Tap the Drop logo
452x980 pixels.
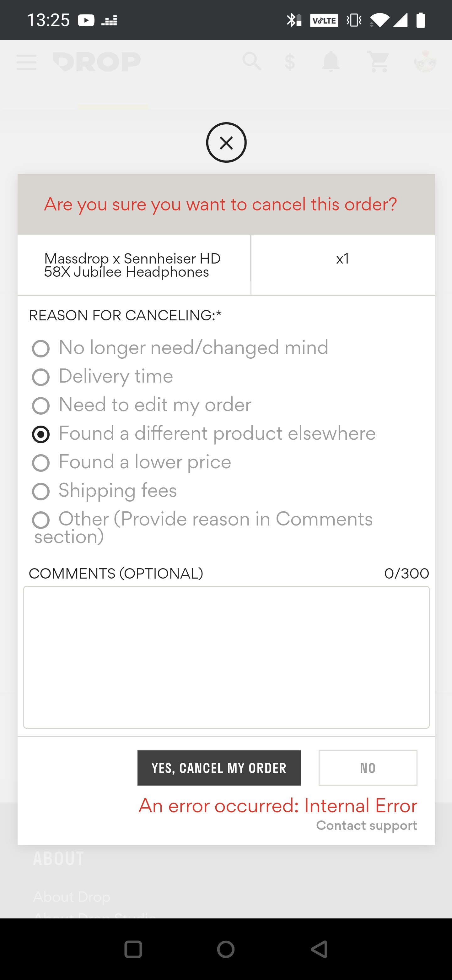click(x=97, y=62)
